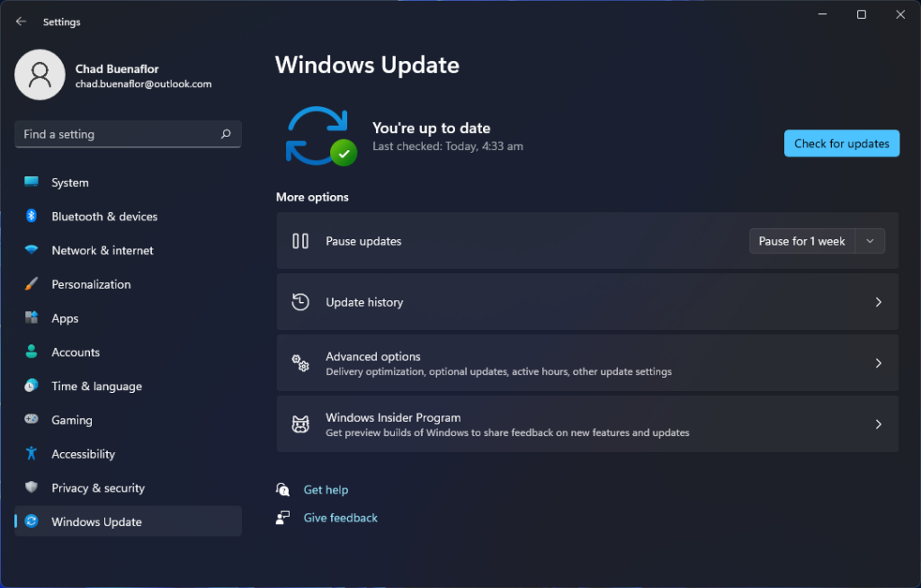Click the Update history clock icon

pos(300,302)
